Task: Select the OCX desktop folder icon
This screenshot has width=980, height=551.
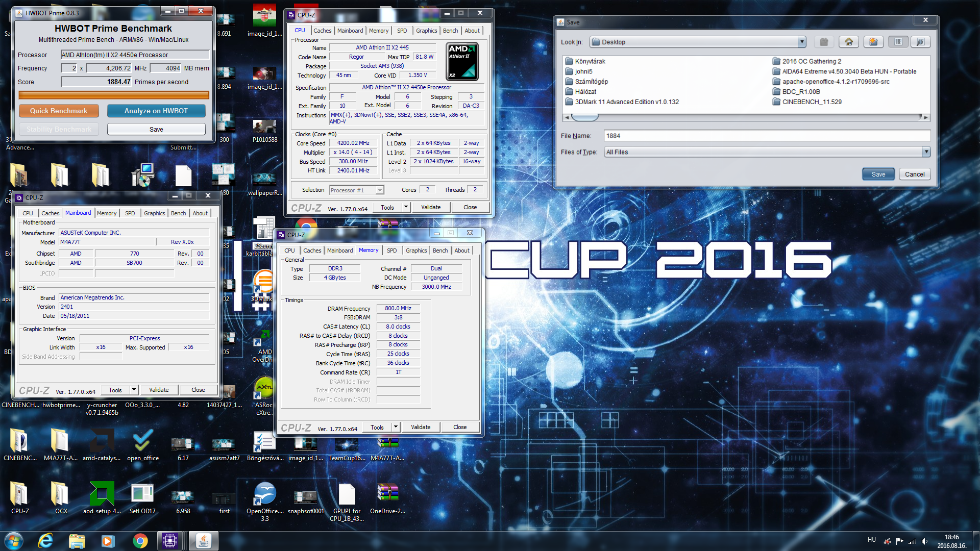Action: coord(61,497)
